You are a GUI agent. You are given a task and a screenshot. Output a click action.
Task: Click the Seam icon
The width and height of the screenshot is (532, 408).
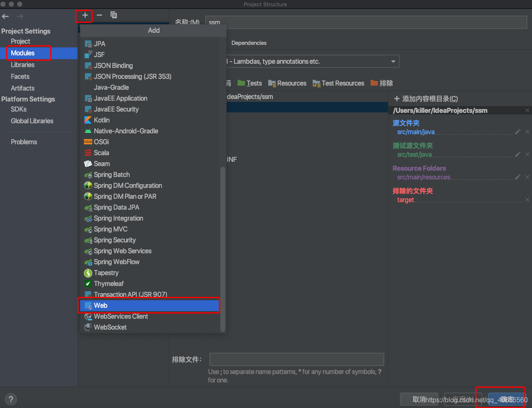88,164
